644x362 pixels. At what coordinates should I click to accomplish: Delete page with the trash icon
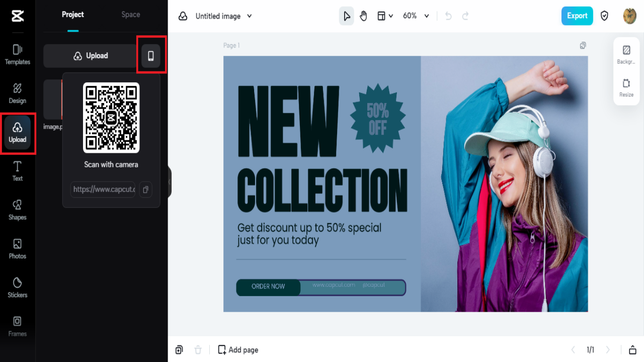(x=198, y=350)
